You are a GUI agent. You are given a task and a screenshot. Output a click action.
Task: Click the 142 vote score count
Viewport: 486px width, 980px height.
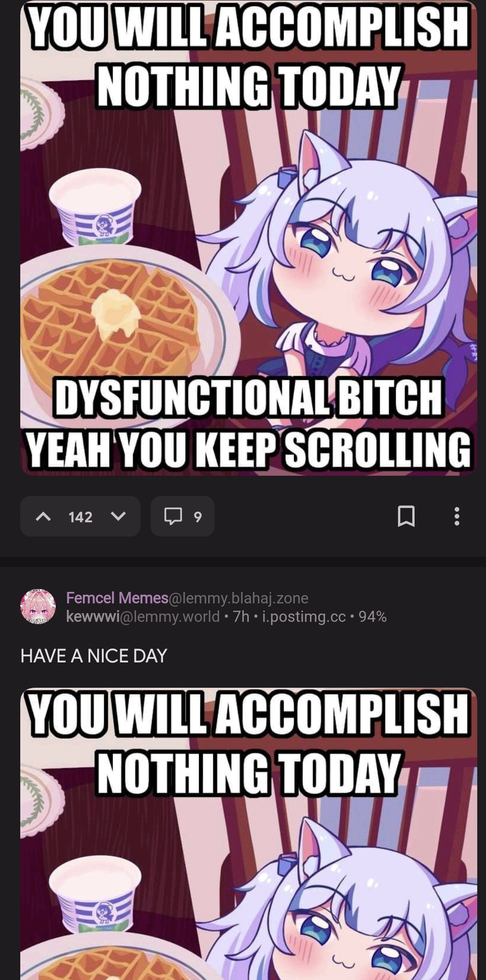(x=81, y=517)
